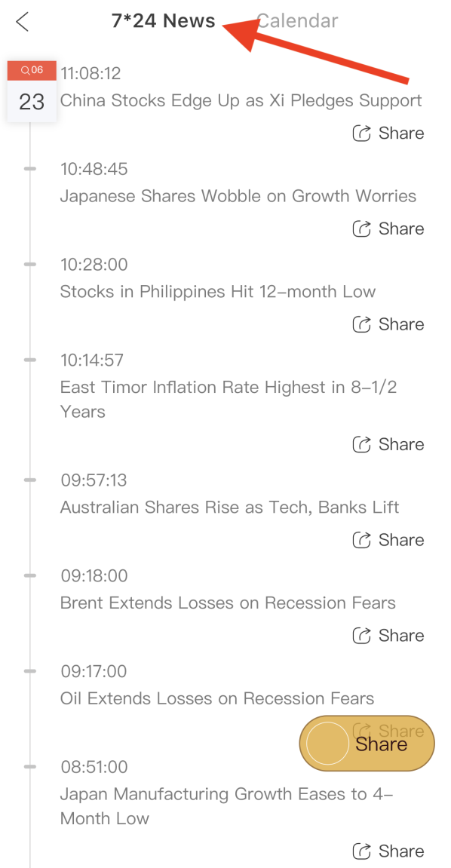The height and width of the screenshot is (868, 451).
Task: Share the Japan Manufacturing Growth item
Action: coord(388,851)
